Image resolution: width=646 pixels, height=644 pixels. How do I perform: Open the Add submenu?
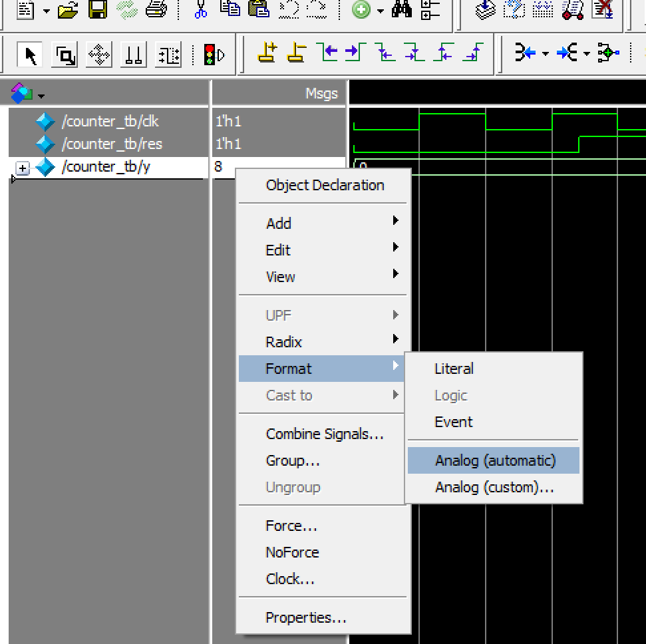pos(323,224)
